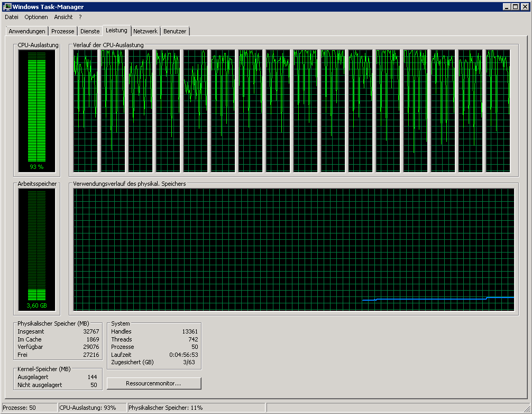Switch to the Netzwerk tab
This screenshot has height=414, width=532.
click(145, 31)
